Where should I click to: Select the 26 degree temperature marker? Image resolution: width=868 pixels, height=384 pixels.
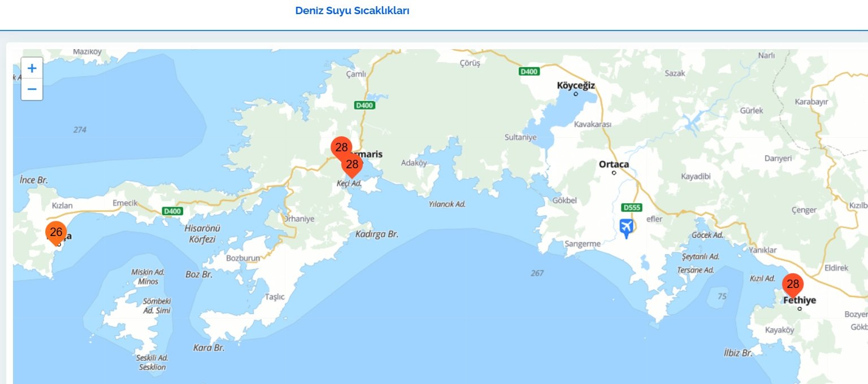pos(56,233)
